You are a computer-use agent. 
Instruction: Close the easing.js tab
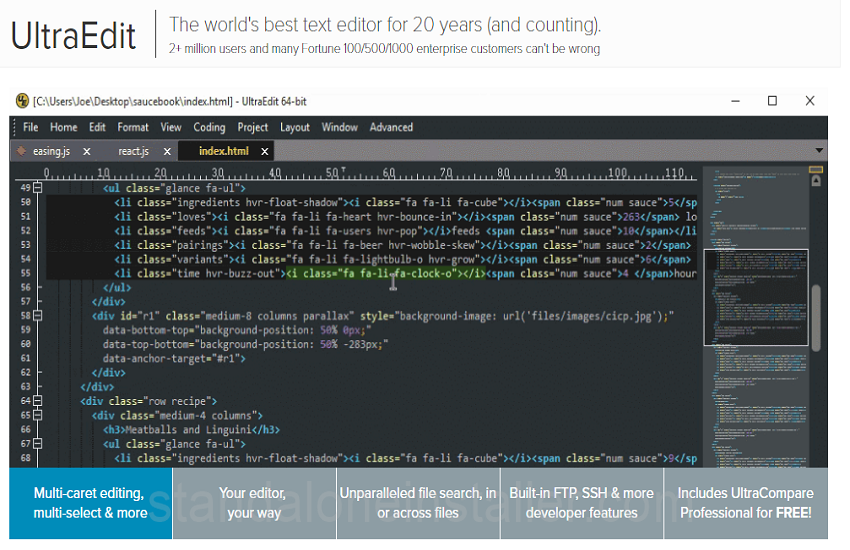pyautogui.click(x=87, y=152)
